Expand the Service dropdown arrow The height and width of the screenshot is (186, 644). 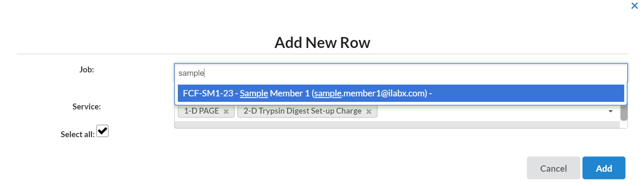click(x=610, y=112)
